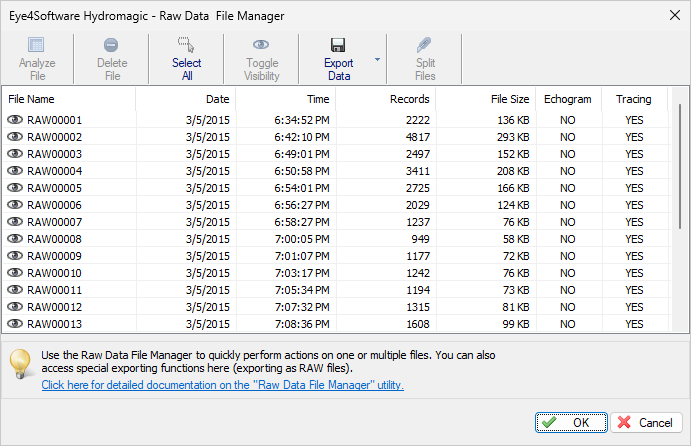
Task: Click the file list vertical scrollbar thumb
Action: point(680,166)
